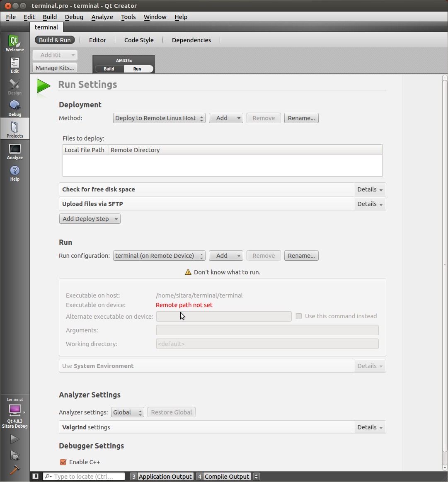Open the Add dropdown beside Run configuration
This screenshot has width=448, height=482.
226,256
